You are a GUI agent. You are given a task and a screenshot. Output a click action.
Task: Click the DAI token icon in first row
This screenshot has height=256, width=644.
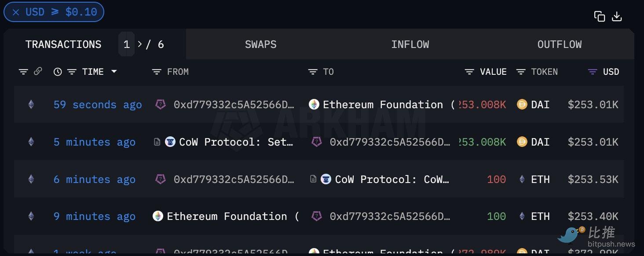point(522,105)
